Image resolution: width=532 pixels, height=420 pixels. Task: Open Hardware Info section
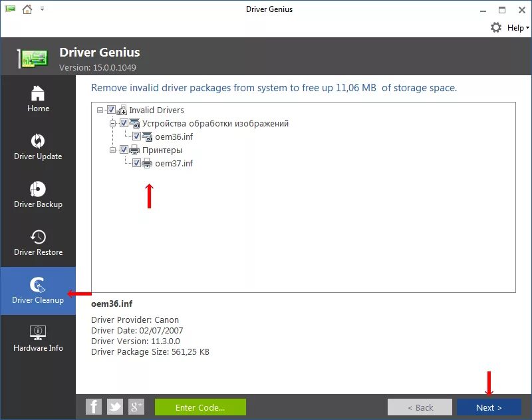click(38, 339)
